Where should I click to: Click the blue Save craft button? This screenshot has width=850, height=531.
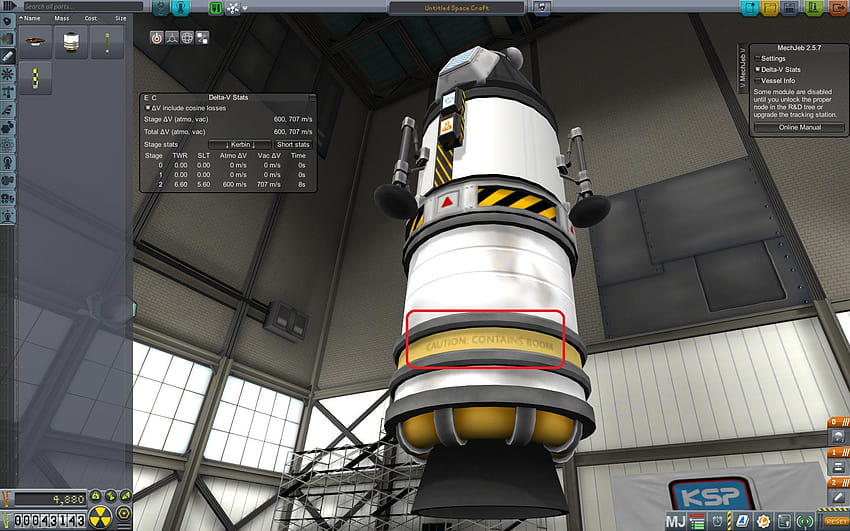click(x=789, y=8)
